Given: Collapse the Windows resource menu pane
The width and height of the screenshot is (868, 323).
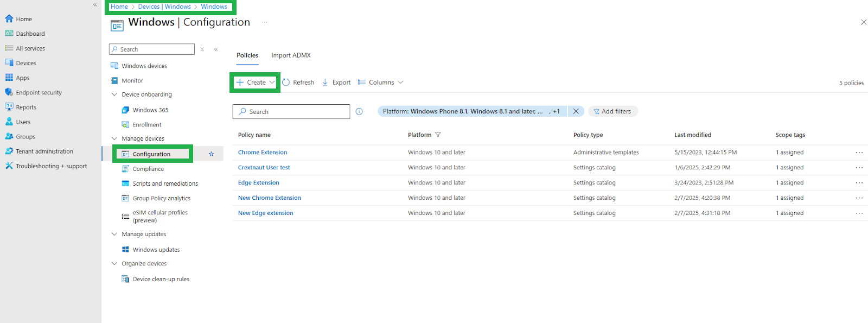Looking at the screenshot, I should tap(216, 49).
